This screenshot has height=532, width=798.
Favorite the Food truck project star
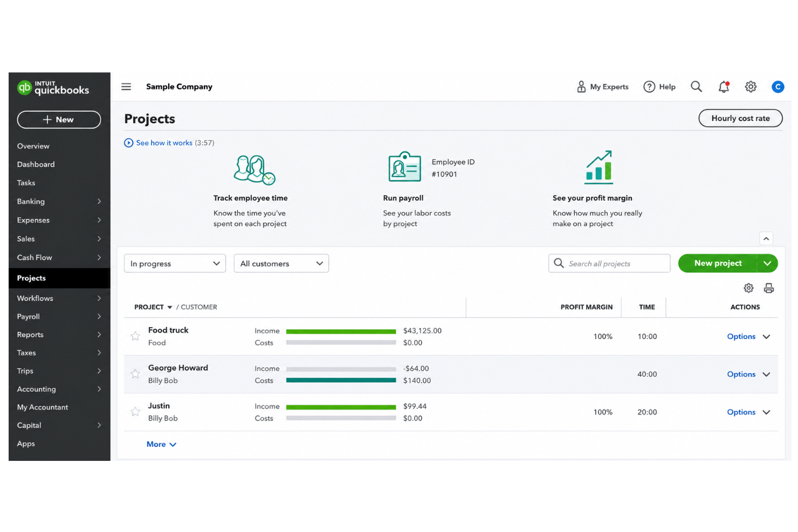[135, 336]
